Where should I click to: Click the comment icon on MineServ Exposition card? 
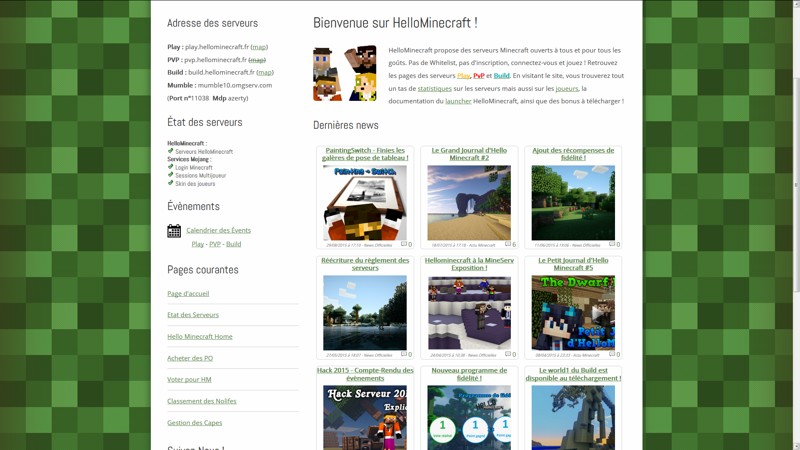click(508, 354)
